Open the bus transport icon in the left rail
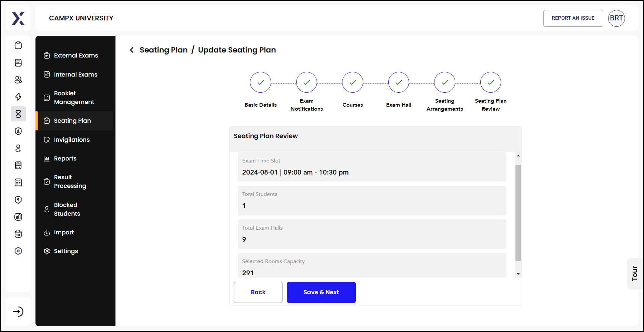 (x=18, y=165)
